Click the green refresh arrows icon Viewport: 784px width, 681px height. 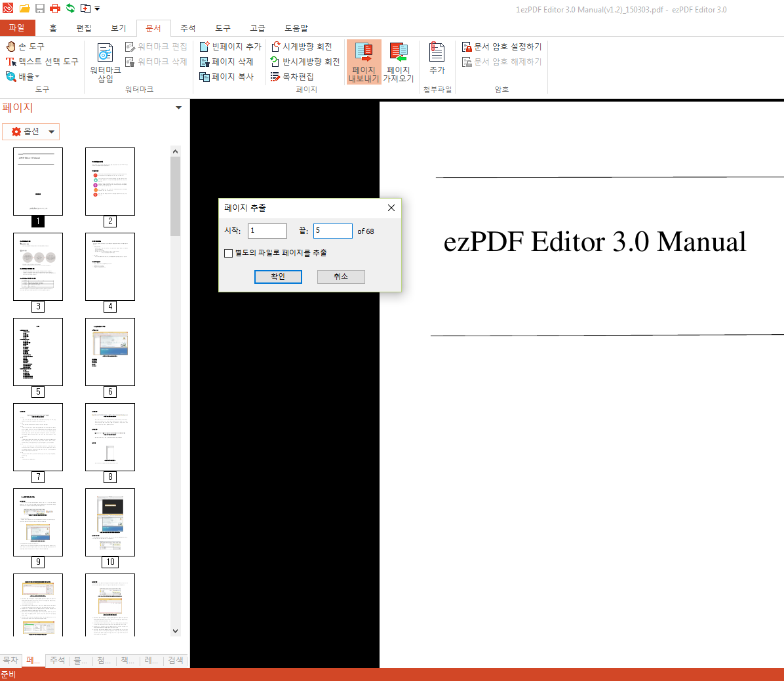71,9
